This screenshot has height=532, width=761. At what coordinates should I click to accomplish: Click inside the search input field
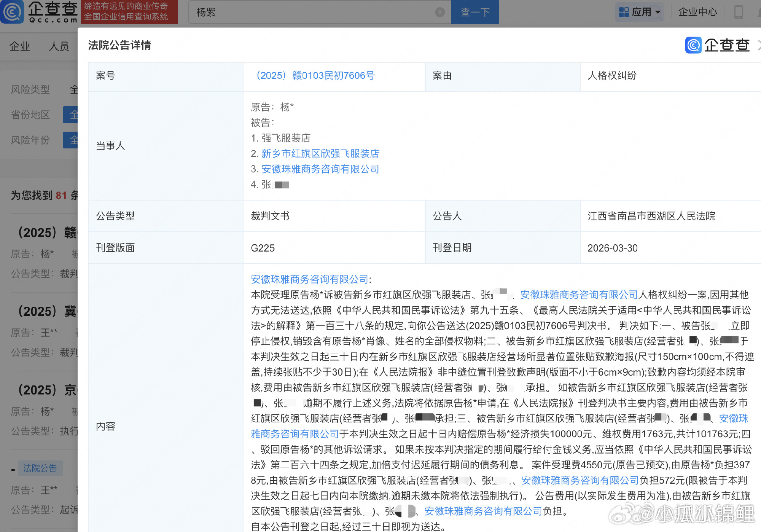pyautogui.click(x=304, y=12)
